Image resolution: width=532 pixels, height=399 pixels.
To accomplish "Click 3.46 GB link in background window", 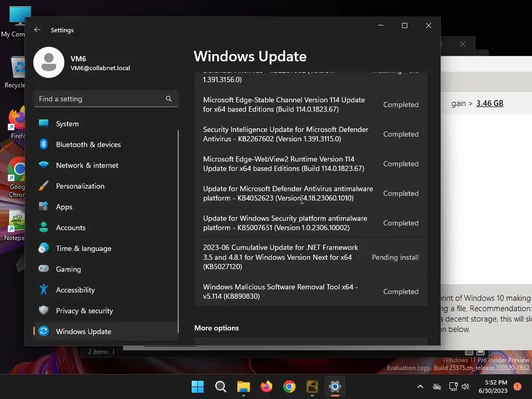I will tap(489, 103).
